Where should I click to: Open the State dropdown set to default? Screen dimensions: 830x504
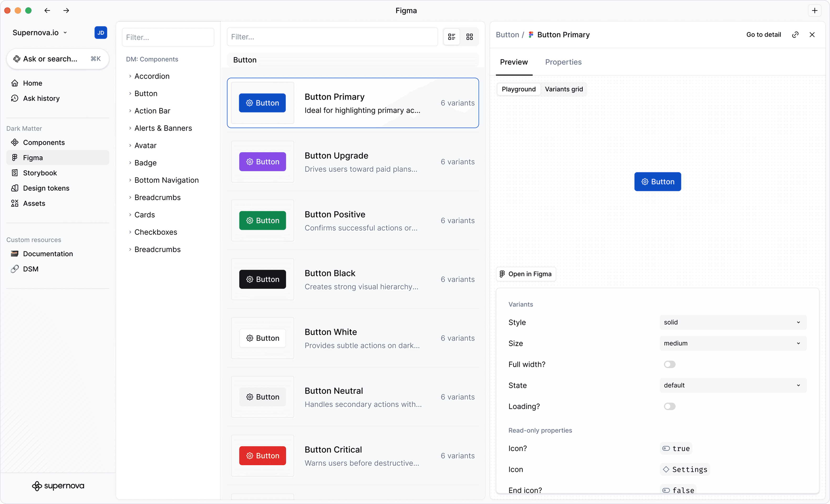733,385
